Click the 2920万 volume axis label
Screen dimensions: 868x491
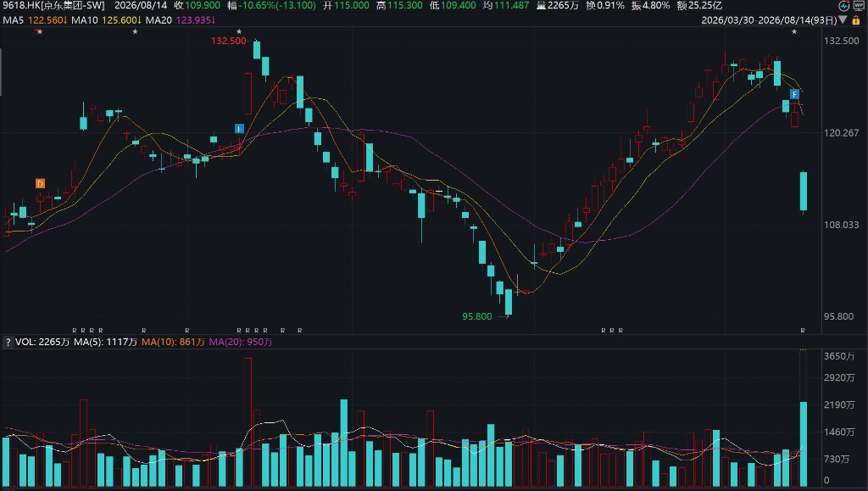(x=838, y=377)
